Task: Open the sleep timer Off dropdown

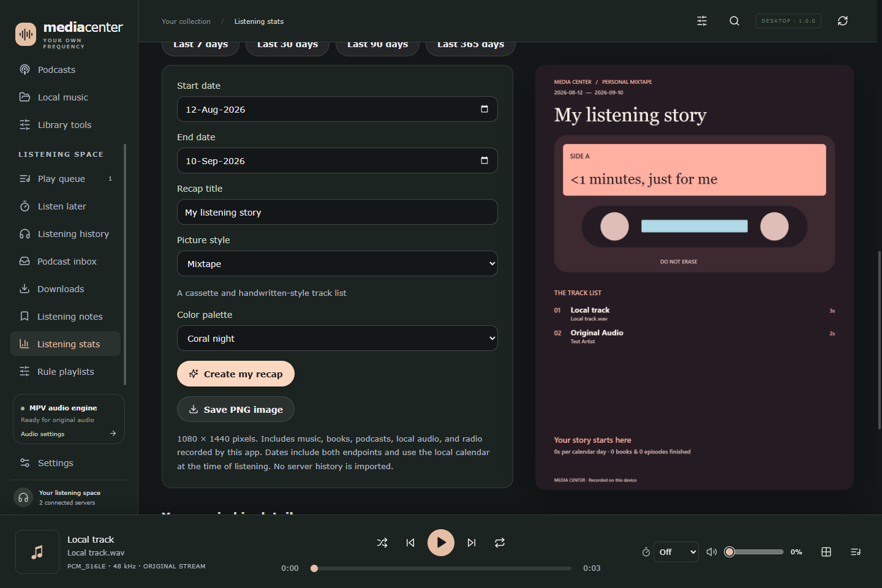Action: click(x=676, y=552)
